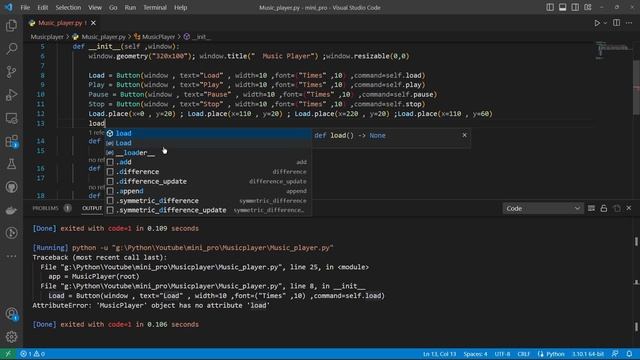Open notifications bell
Viewport: 640px width, 360px height.
(x=629, y=354)
